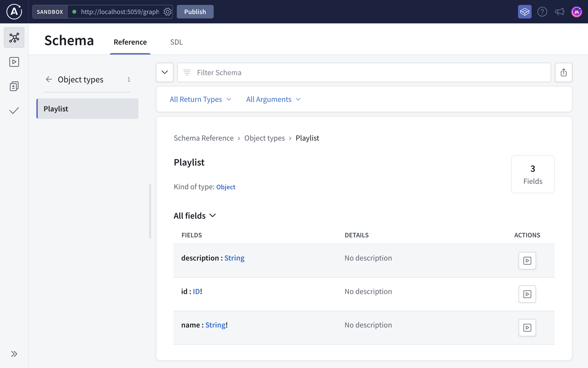This screenshot has height=368, width=588.
Task: Open the Object kind link
Action: (226, 187)
